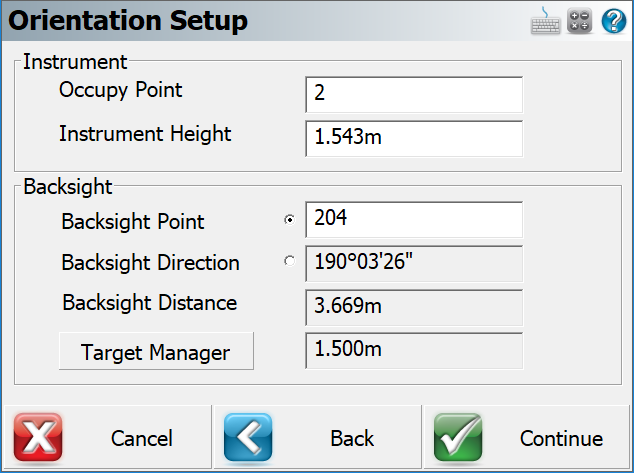Viewport: 634px width, 473px height.
Task: Edit the Occupy Point field
Action: pyautogui.click(x=414, y=95)
